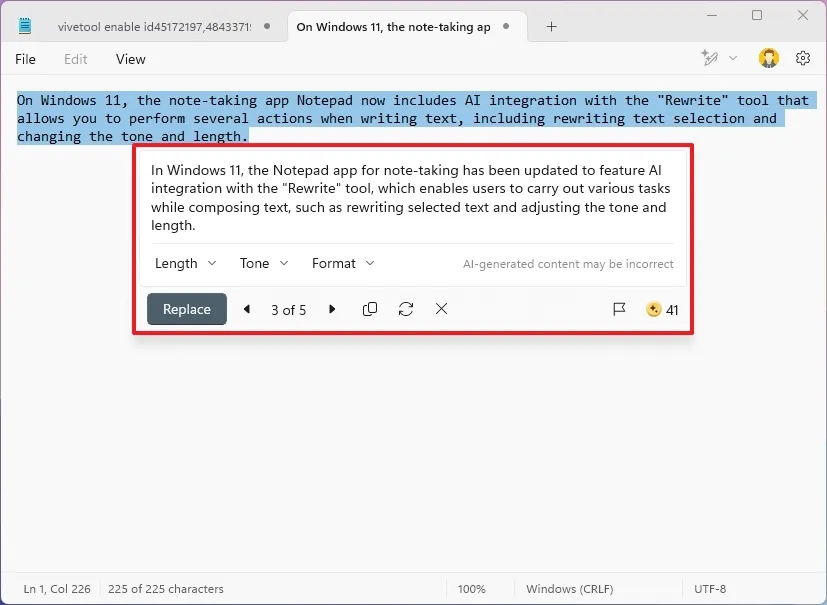
Task: Advance to suggestion 4 of 5
Action: (x=332, y=309)
